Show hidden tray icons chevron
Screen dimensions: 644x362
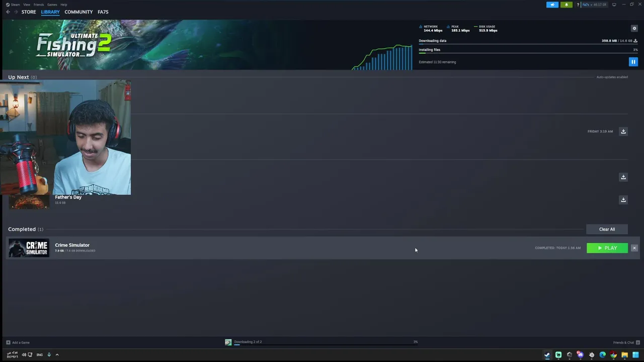click(x=57, y=355)
